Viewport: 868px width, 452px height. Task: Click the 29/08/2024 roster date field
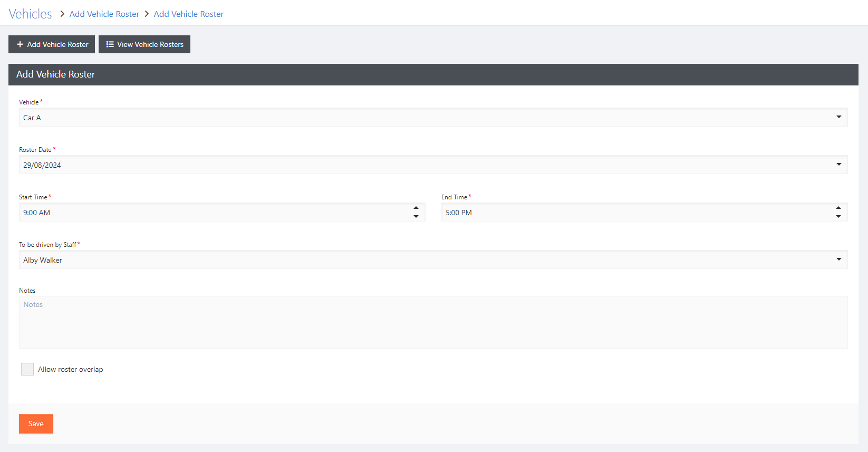433,165
